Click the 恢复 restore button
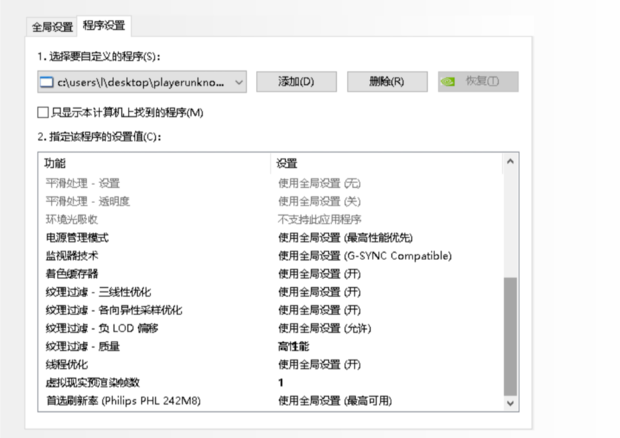The width and height of the screenshot is (620, 438). [x=478, y=81]
